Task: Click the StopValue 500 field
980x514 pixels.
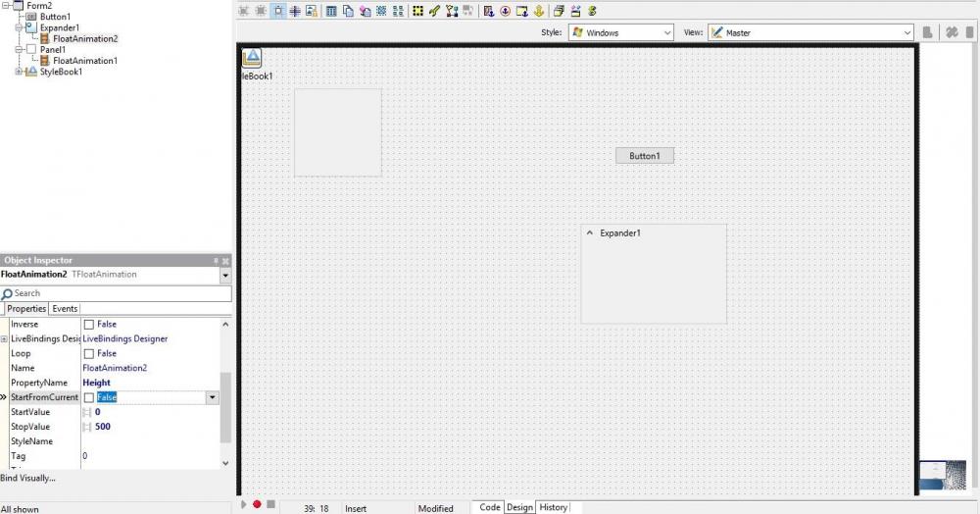Action: [151, 427]
